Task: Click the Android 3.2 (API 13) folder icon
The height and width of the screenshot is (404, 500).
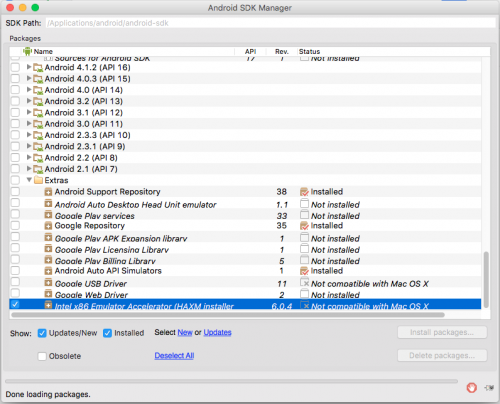Action: tap(38, 101)
